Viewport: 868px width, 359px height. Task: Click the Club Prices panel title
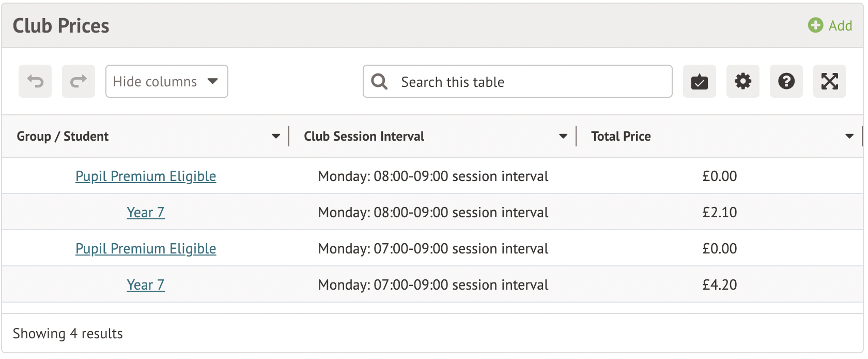[x=61, y=26]
